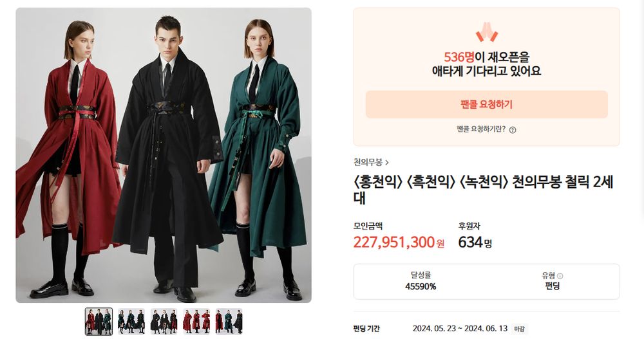Click the question mark help icon
644x339 pixels.
click(x=513, y=130)
